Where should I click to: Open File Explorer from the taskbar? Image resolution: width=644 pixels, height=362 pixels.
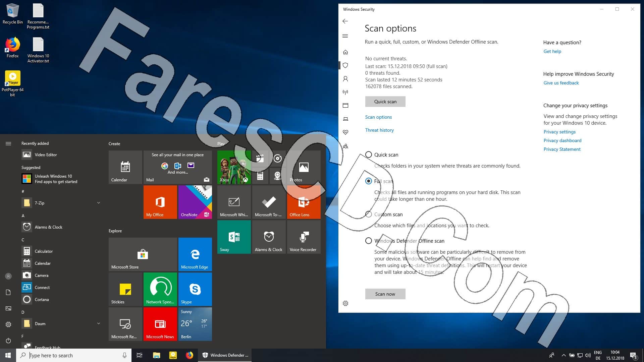pyautogui.click(x=156, y=355)
